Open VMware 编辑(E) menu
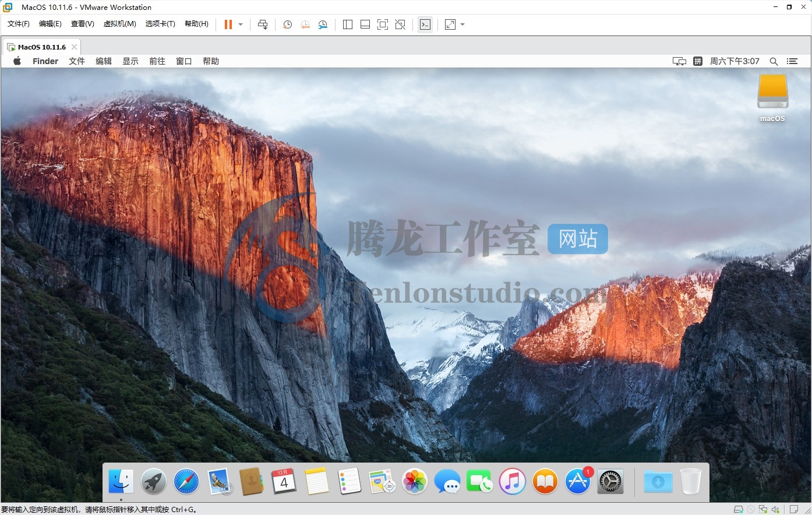Screen dimensions: 812x515 (x=50, y=24)
